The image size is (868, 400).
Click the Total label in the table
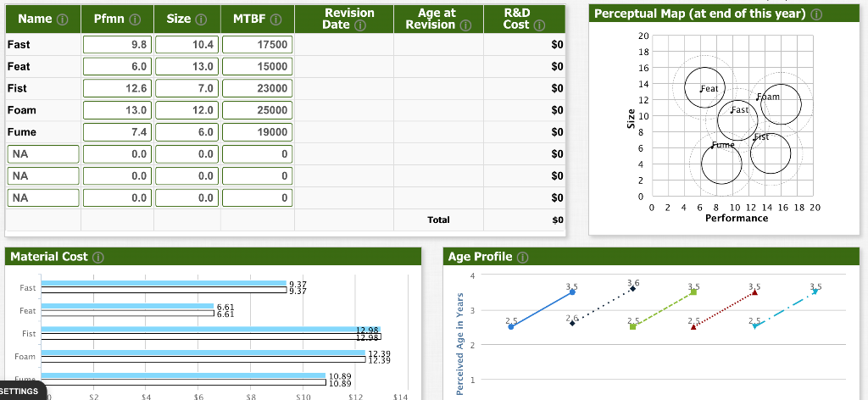click(438, 220)
